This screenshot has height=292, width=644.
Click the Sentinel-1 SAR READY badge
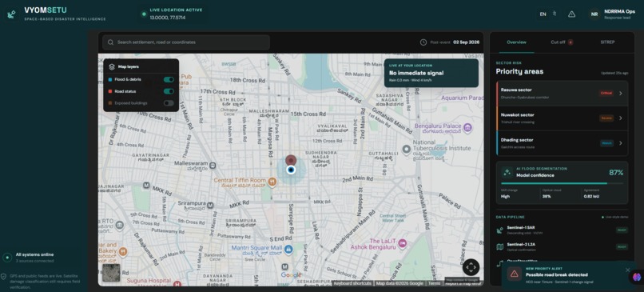[622, 230]
